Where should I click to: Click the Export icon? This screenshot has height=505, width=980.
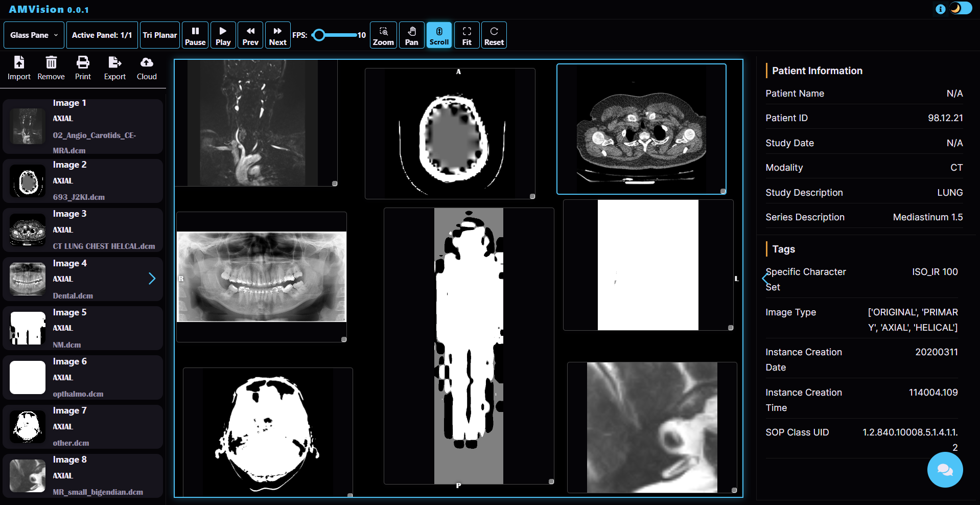(x=115, y=68)
